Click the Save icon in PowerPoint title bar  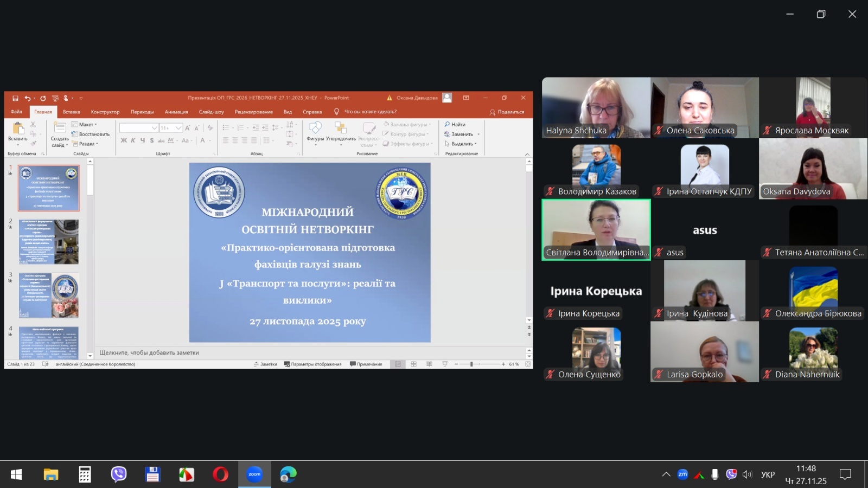(15, 98)
